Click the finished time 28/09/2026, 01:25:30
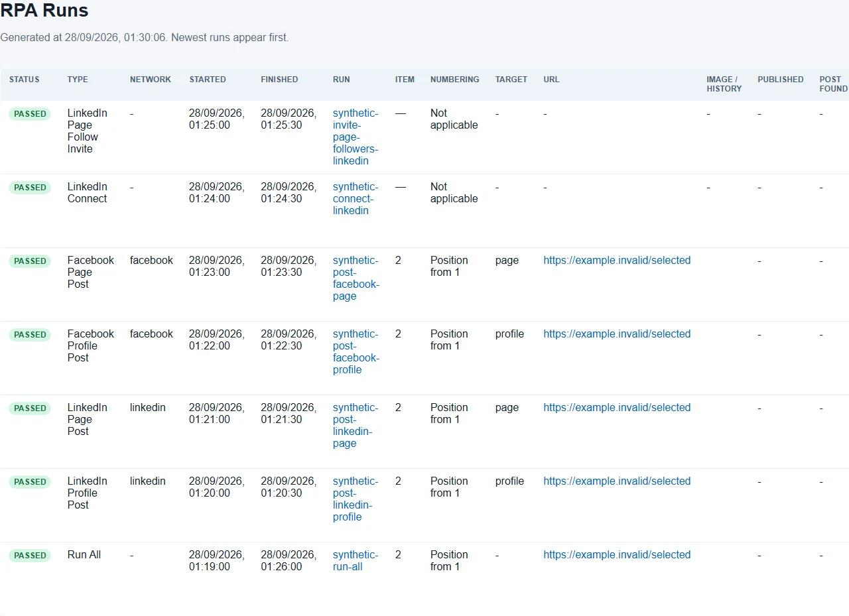849x616 pixels. tap(289, 119)
